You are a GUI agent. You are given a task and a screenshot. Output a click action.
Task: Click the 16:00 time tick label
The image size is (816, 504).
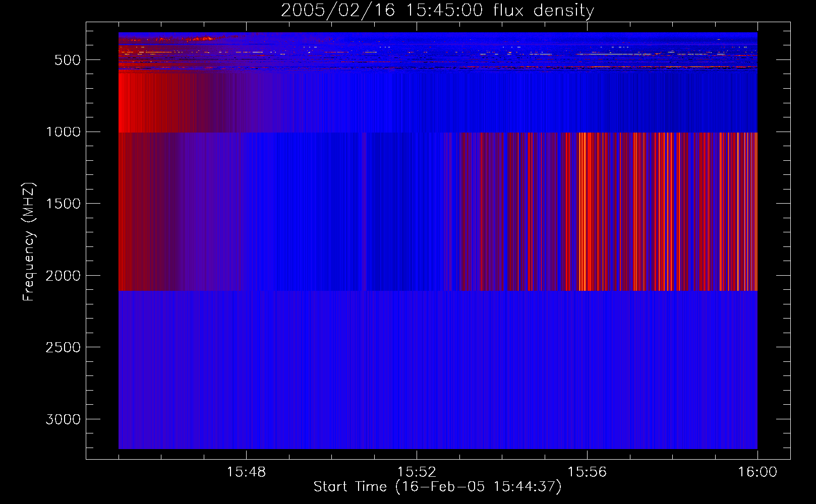tap(757, 472)
